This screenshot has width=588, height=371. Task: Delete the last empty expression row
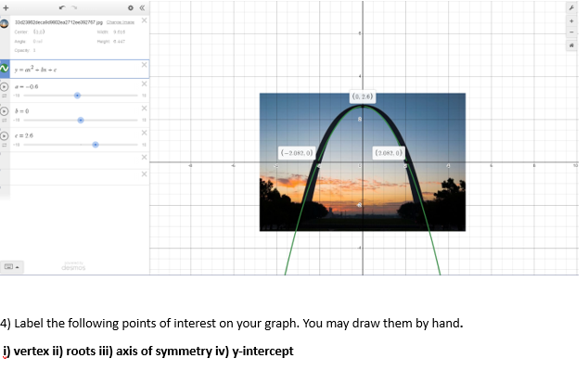click(144, 174)
